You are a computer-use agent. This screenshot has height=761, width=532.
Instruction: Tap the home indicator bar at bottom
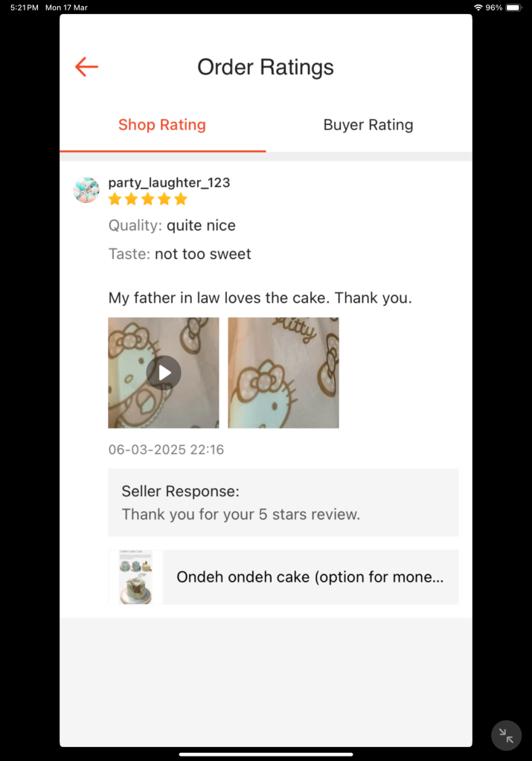[x=266, y=754]
